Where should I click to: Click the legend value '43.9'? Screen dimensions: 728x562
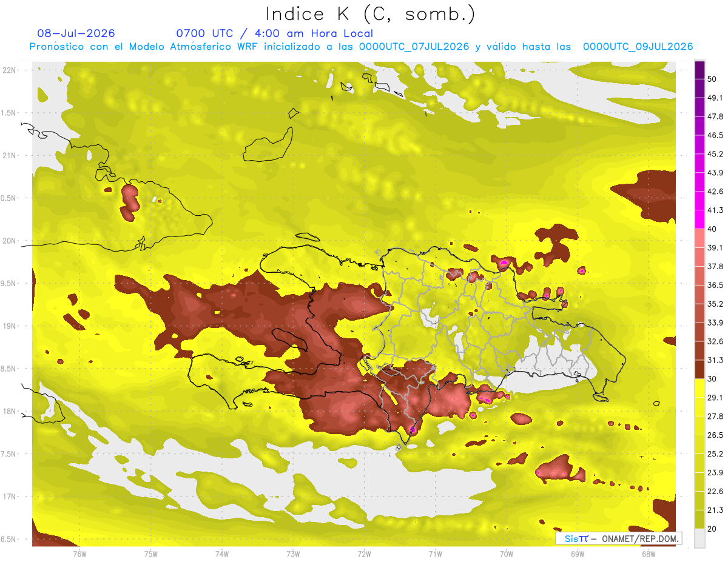click(715, 173)
